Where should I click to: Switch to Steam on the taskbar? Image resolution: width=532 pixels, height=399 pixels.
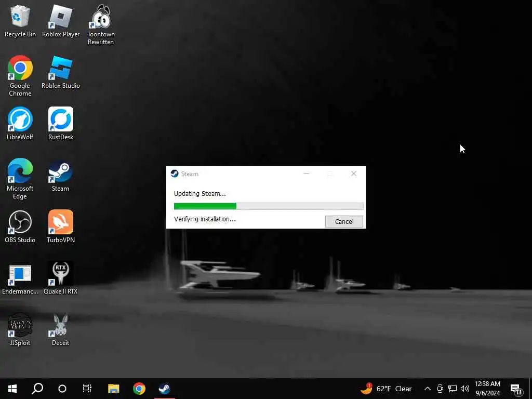tap(165, 389)
